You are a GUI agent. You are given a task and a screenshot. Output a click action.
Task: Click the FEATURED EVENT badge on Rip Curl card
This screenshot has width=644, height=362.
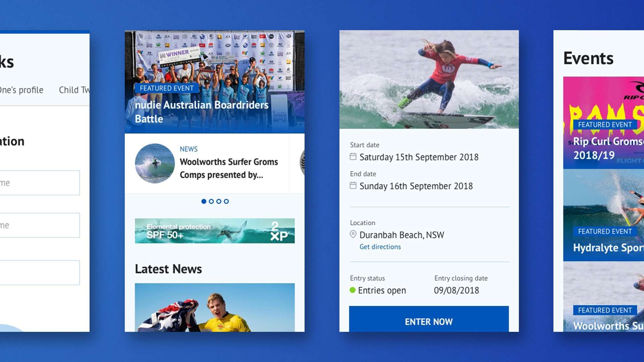605,125
